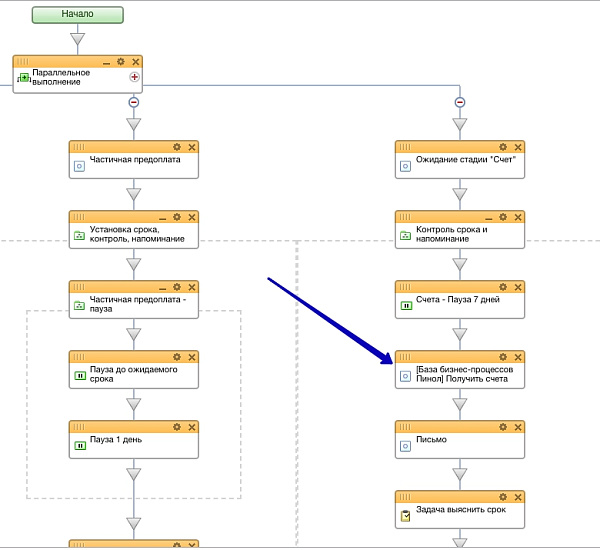600x550 pixels.
Task: Collapse Установка срока, контроль, напоминание block
Action: 163,219
